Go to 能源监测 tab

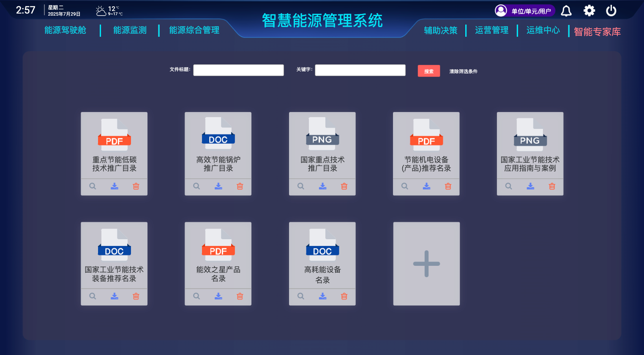[x=130, y=30]
